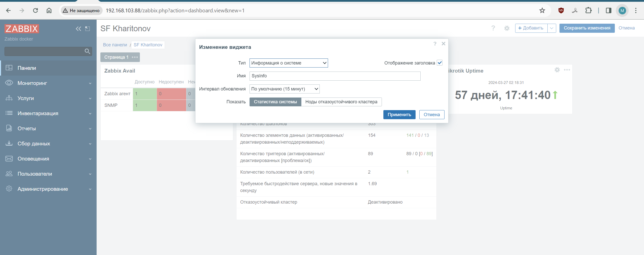Expand the Мониторинг sidebar menu
The width and height of the screenshot is (644, 255).
tap(48, 83)
